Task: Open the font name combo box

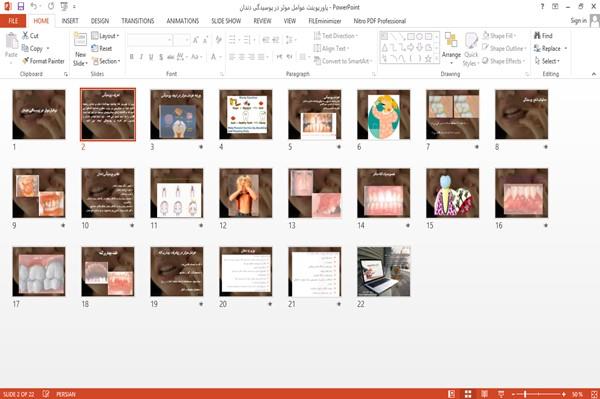Action: pyautogui.click(x=150, y=40)
